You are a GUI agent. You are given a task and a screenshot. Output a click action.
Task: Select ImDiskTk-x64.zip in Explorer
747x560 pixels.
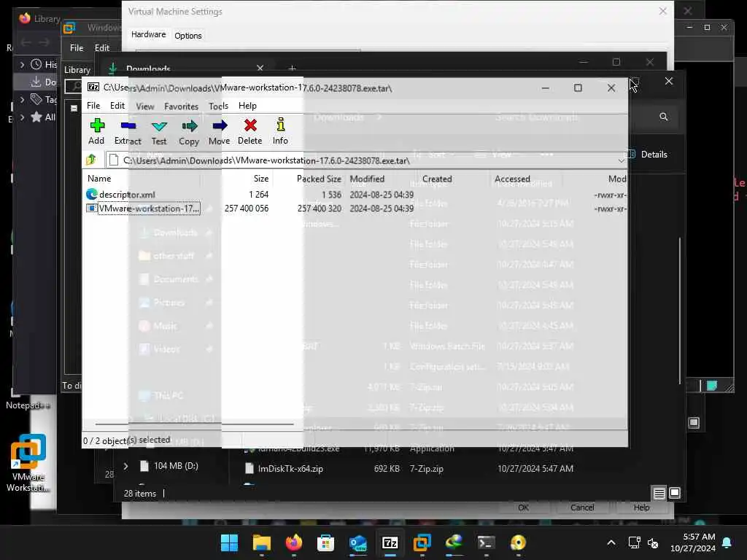click(290, 469)
